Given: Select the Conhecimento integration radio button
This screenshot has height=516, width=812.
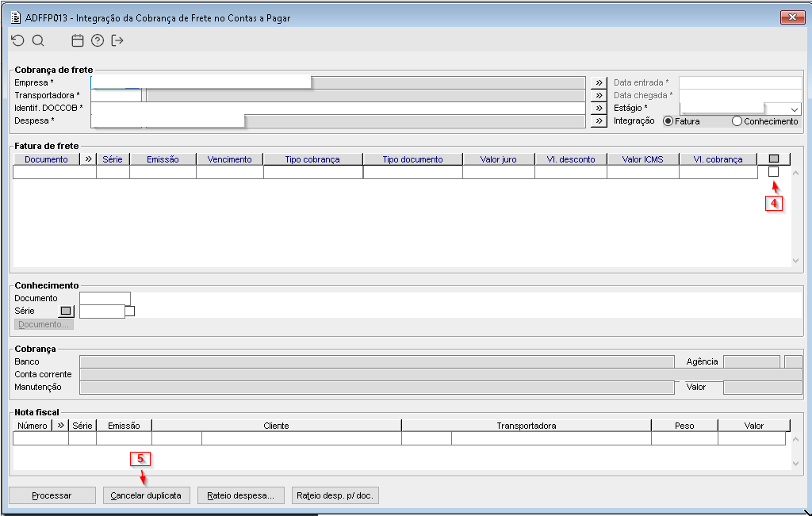Looking at the screenshot, I should click(737, 121).
